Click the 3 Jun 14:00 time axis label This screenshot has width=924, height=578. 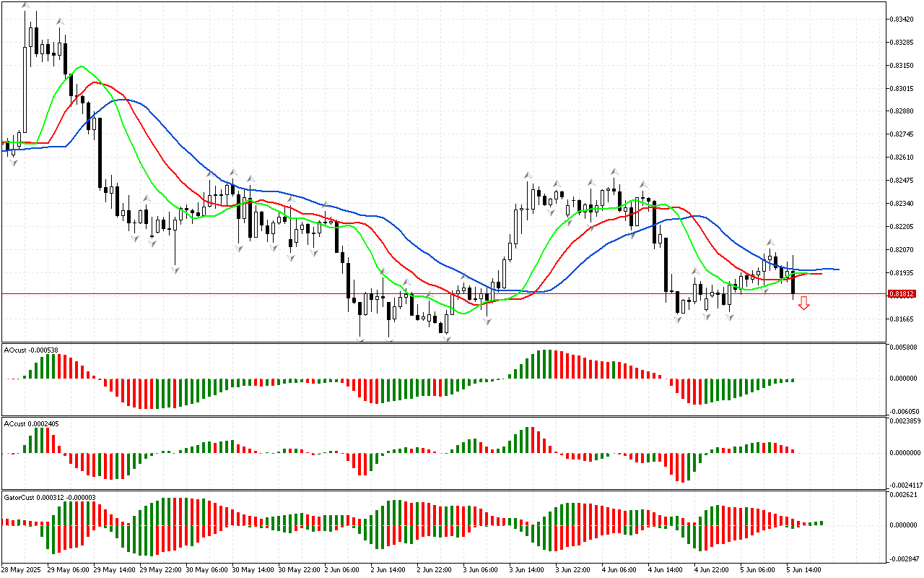(527, 570)
